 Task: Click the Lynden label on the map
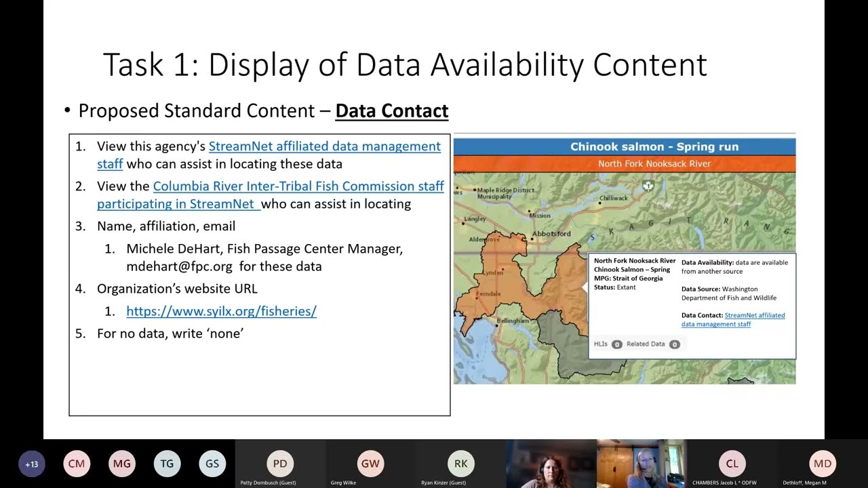point(492,272)
